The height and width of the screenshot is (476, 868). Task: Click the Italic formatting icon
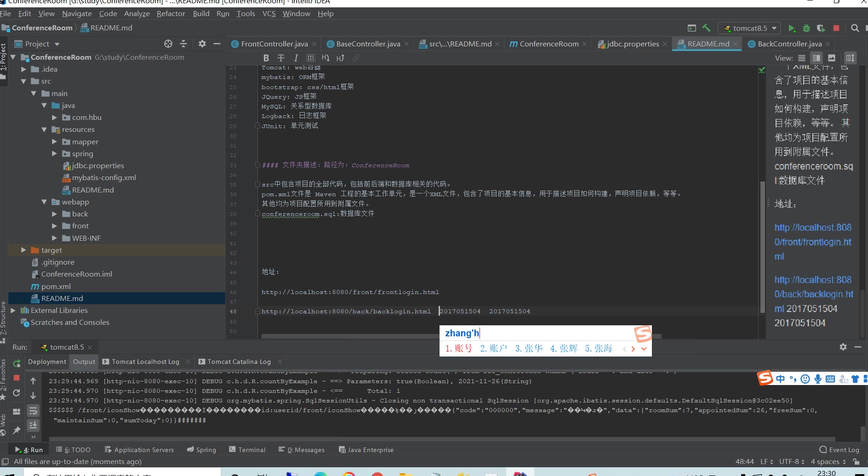pos(296,58)
